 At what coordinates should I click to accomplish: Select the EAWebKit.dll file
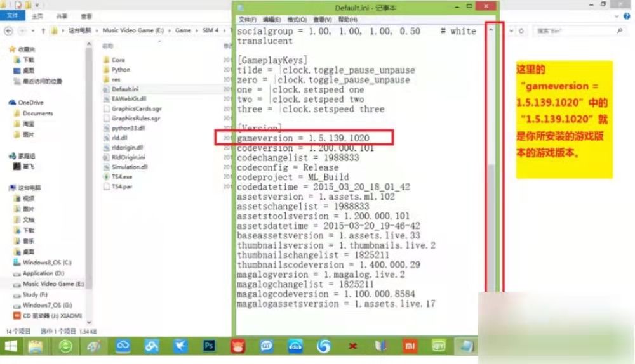tap(129, 99)
